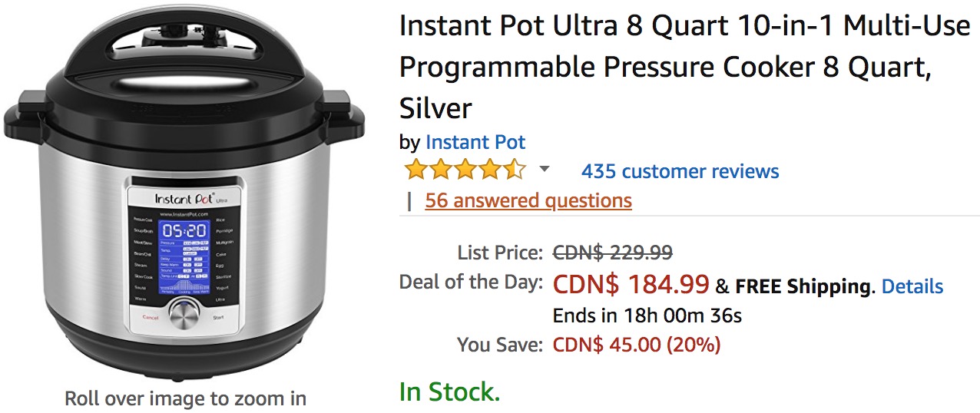This screenshot has height=413, width=980.
Task: Click the Start label on the cooker panel
Action: [x=219, y=316]
